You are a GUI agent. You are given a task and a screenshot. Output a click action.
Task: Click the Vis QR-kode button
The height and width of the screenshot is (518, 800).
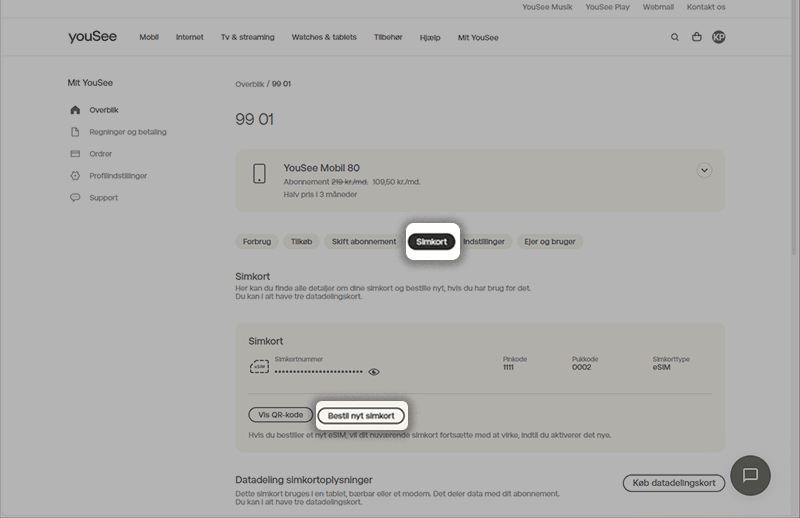click(280, 415)
